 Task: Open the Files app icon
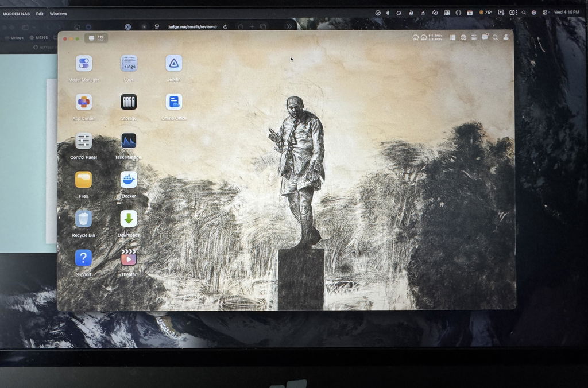coord(84,180)
